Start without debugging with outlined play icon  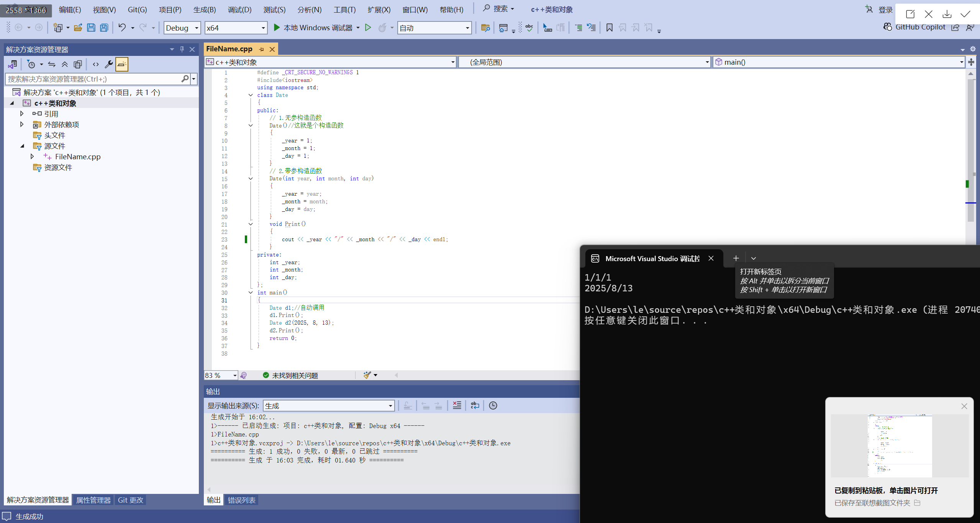368,28
